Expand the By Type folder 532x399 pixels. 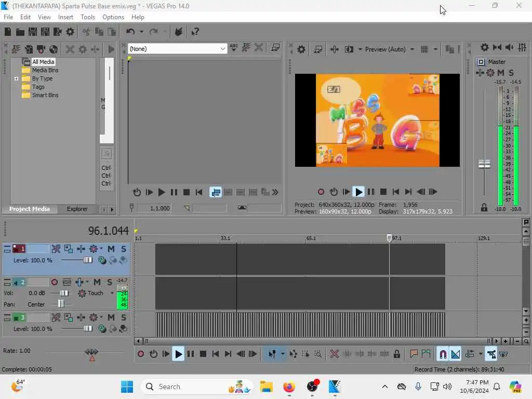pyautogui.click(x=16, y=78)
